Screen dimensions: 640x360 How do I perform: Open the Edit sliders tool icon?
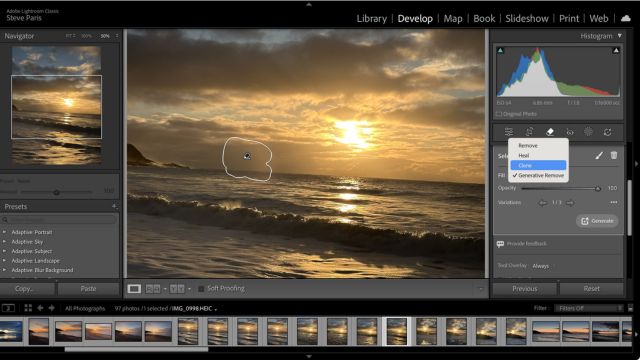tap(509, 132)
